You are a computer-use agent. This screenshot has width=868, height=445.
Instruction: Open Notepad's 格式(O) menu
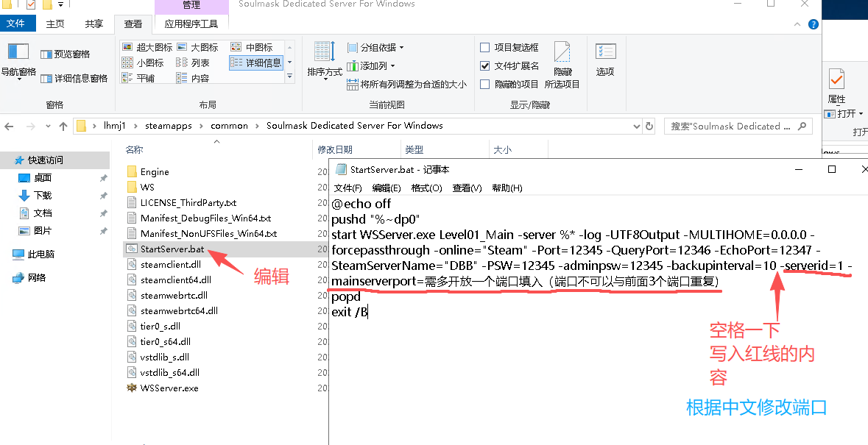426,188
